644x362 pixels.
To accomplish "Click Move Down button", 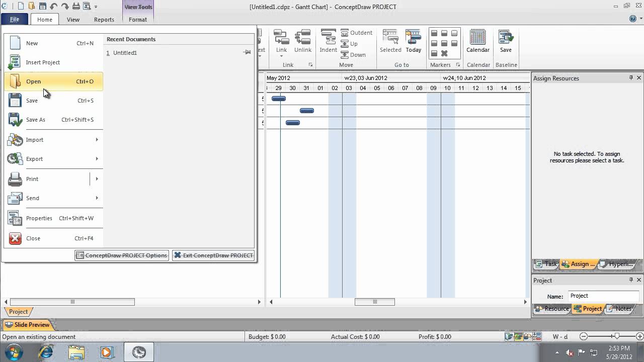I will pyautogui.click(x=353, y=55).
